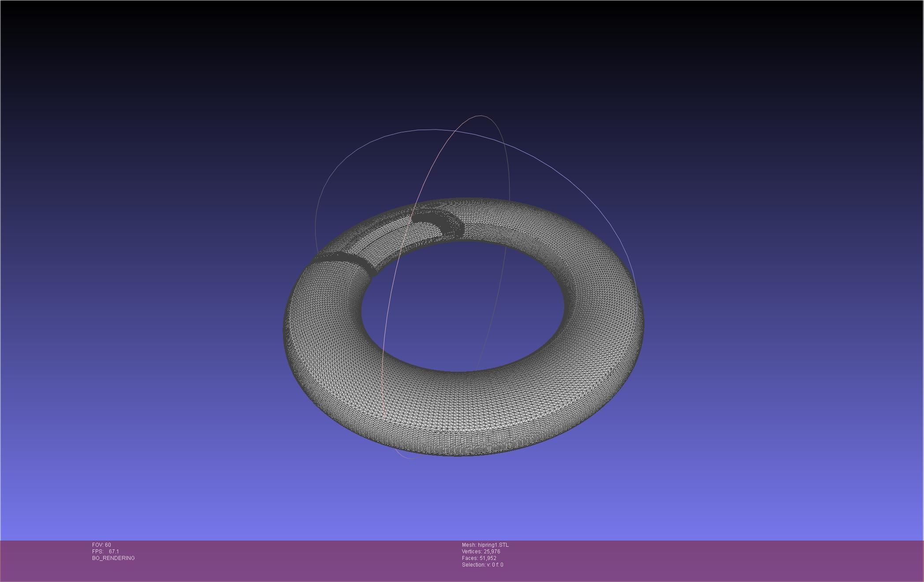Screen dimensions: 924x582
Task: Click the front bottom surface of the torus
Action: [463, 414]
